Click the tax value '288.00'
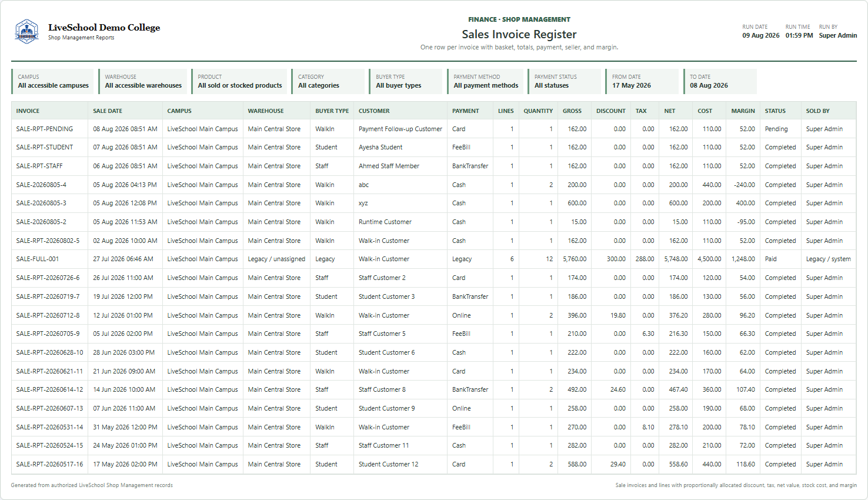This screenshot has height=500, width=868. pyautogui.click(x=645, y=259)
